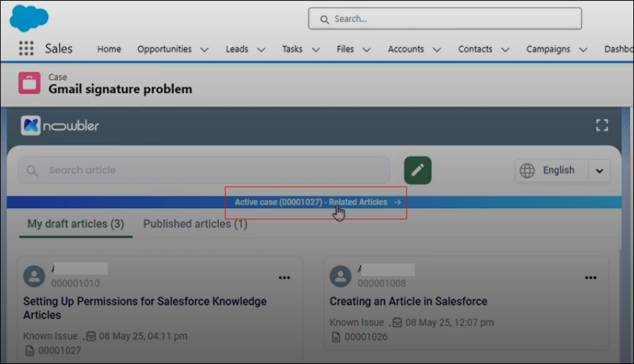Expand the Tasks dropdown chevron
This screenshot has height=364, width=634.
[x=316, y=49]
